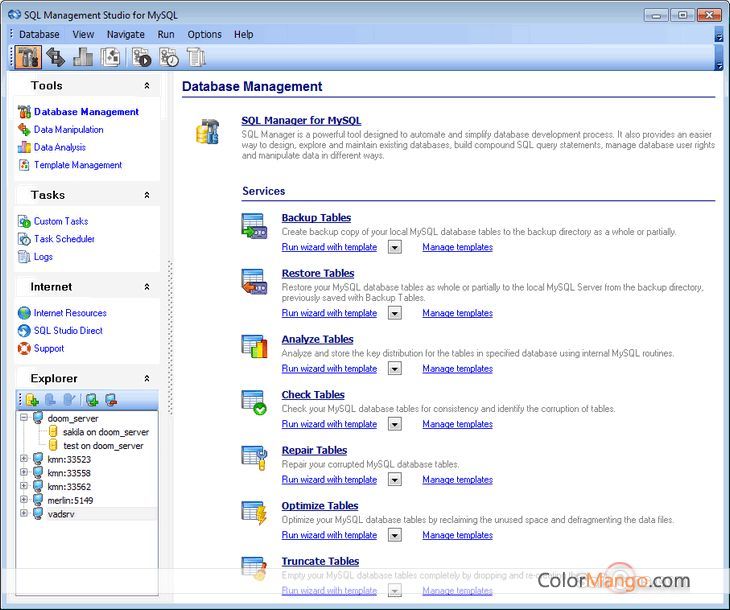Open template dropdown for Repair Tables

[x=395, y=480]
